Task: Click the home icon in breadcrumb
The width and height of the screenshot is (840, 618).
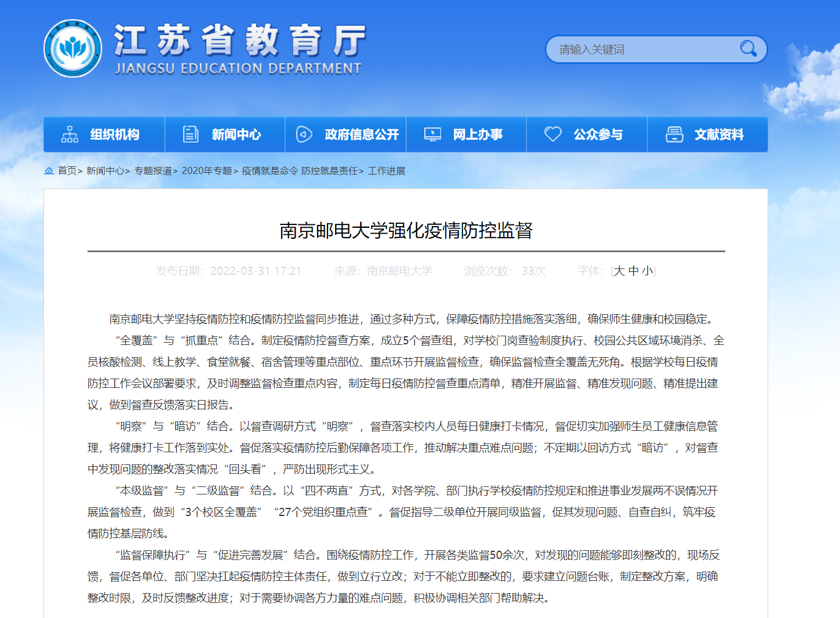Action: tap(49, 170)
